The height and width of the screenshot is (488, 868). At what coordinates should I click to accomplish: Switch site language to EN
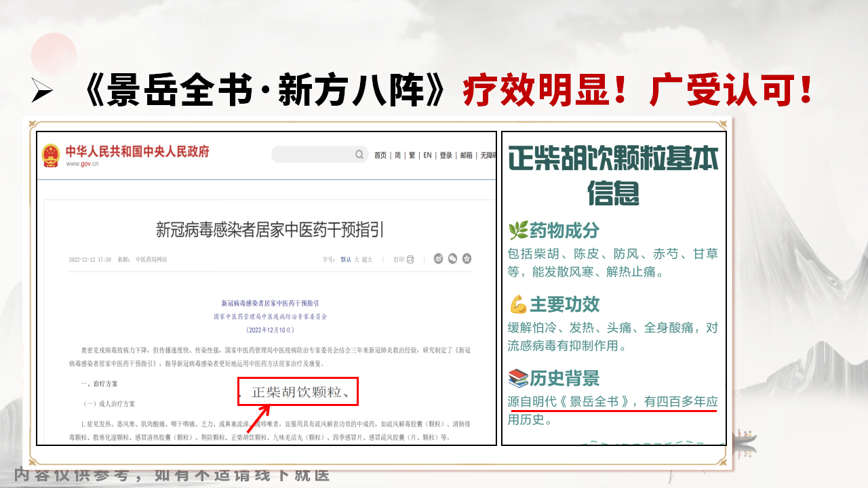coord(427,155)
